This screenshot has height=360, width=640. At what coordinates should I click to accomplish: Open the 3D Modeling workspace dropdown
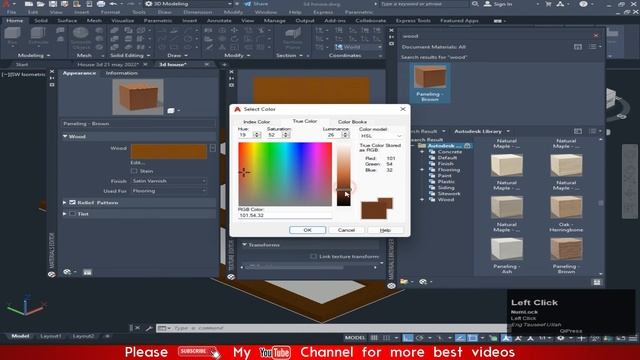point(189,4)
